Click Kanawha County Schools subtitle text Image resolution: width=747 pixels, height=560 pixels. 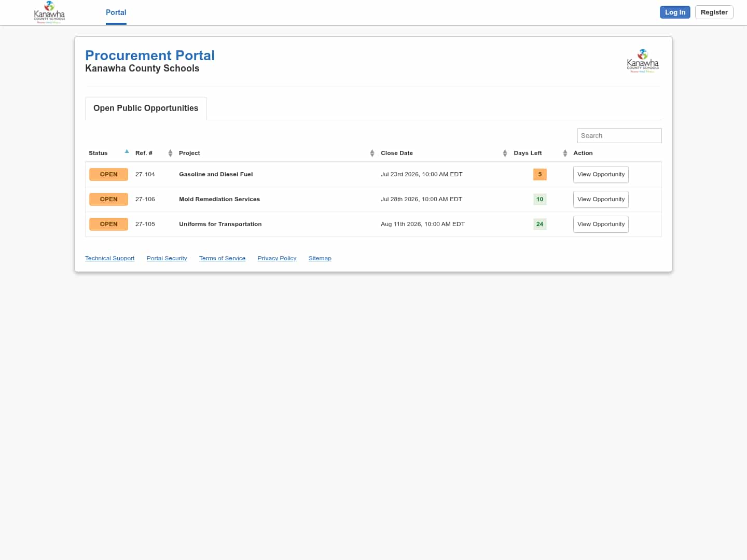(x=142, y=68)
